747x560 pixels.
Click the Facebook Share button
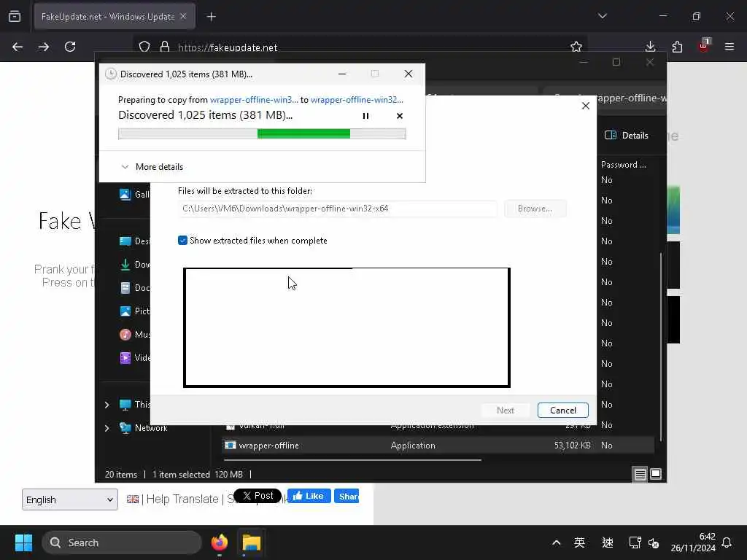pos(347,496)
